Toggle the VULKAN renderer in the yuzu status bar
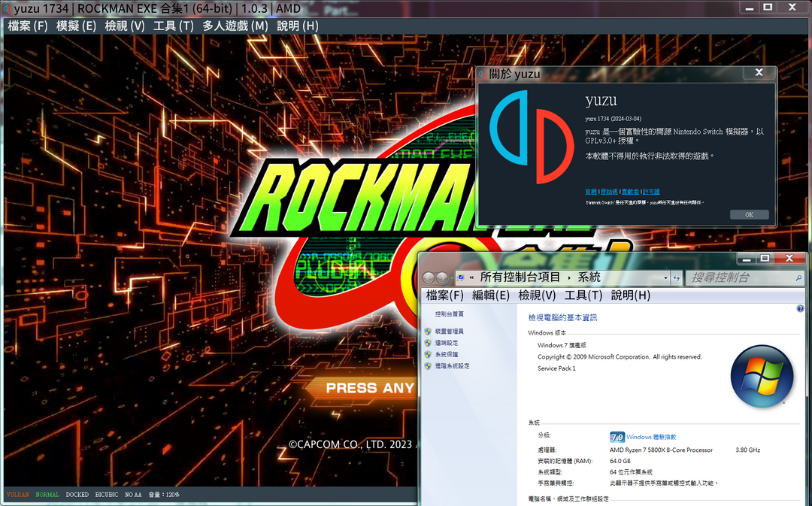 (x=17, y=495)
